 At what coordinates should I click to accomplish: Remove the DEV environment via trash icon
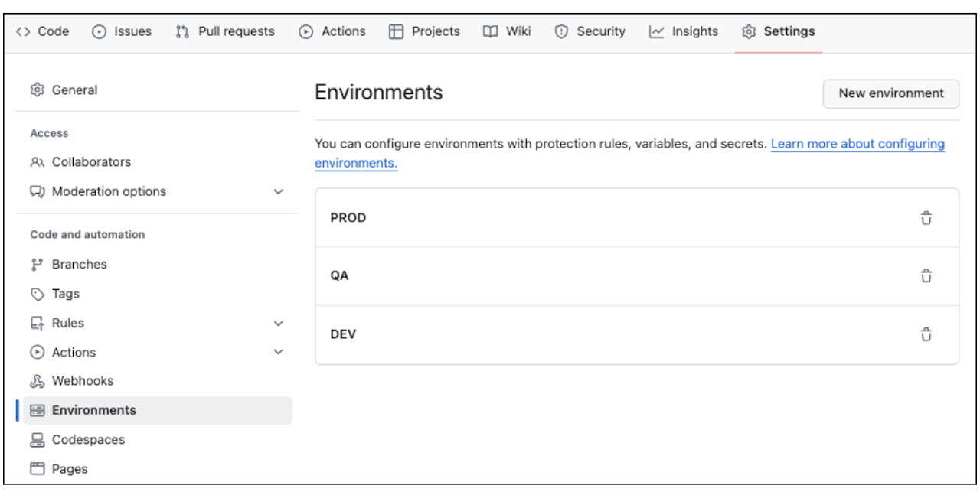tap(926, 334)
